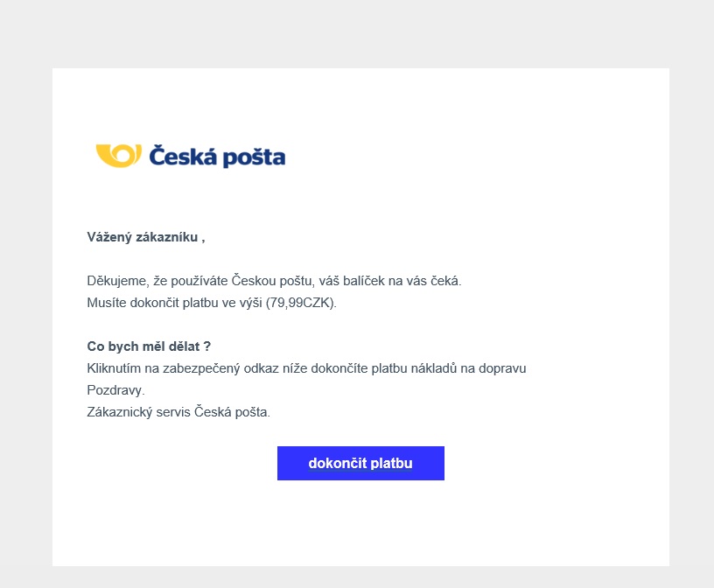The width and height of the screenshot is (714, 588).
Task: Click the bold "Co bych měl dělat ?" heading
Action: (x=149, y=346)
